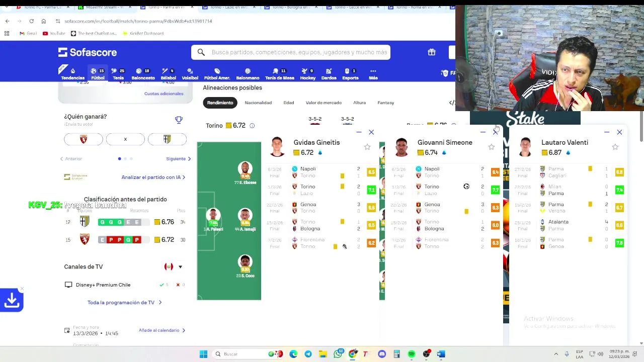Open the TV channels country dropdown
Screen dimensions: 644x362
(x=174, y=267)
